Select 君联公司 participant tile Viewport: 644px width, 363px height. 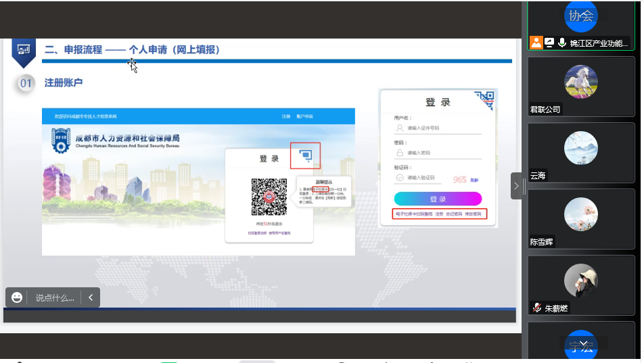click(580, 87)
